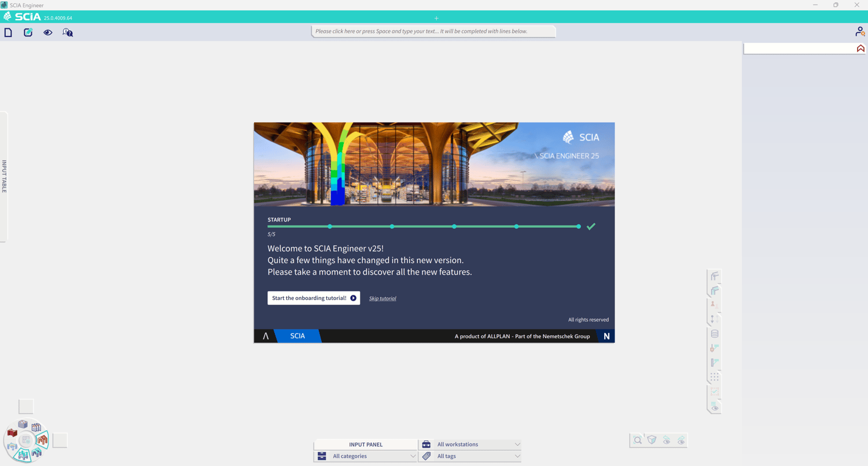
Task: Select the blue frame with teal top workstation
Action: [x=36, y=453]
